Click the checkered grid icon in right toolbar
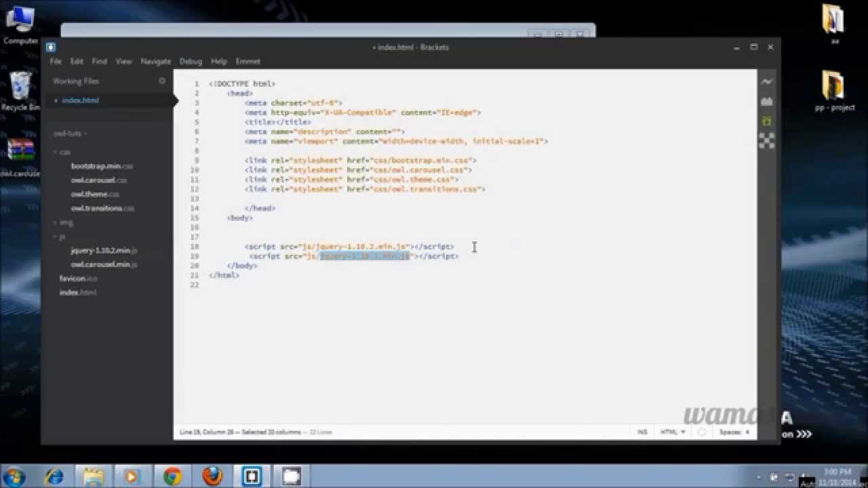The width and height of the screenshot is (868, 488). coord(767,140)
